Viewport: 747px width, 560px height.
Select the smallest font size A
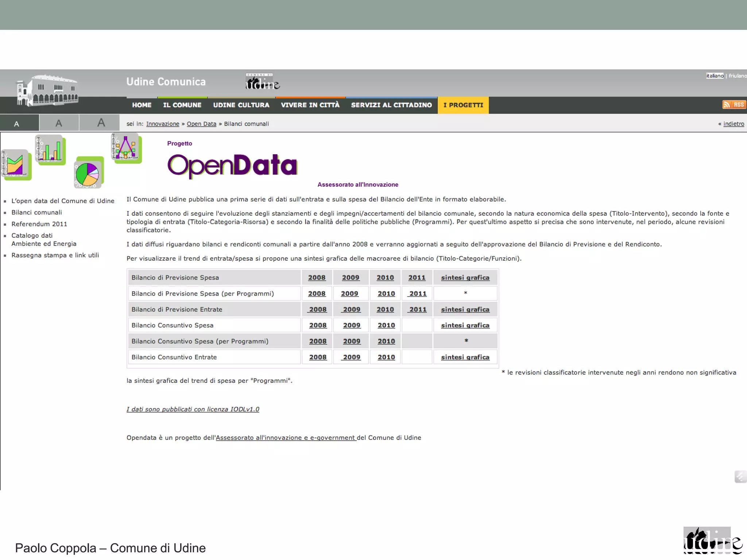pyautogui.click(x=16, y=124)
